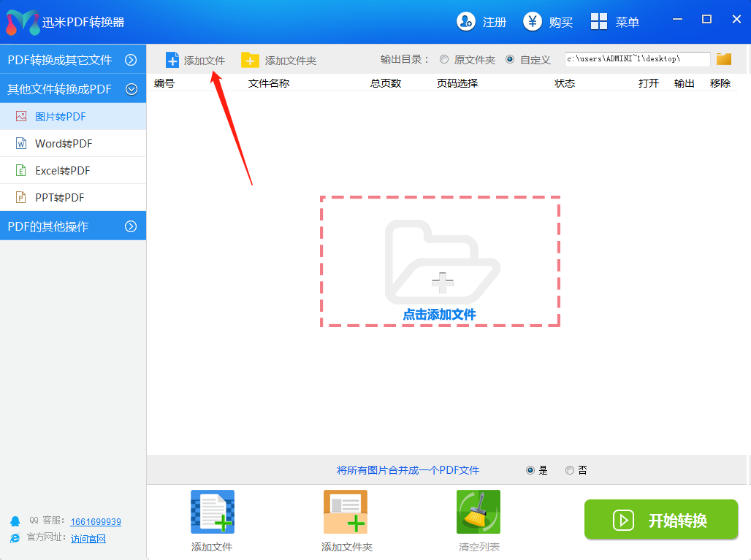Click the Register (注册) user icon
The width and height of the screenshot is (751, 560).
pyautogui.click(x=466, y=22)
